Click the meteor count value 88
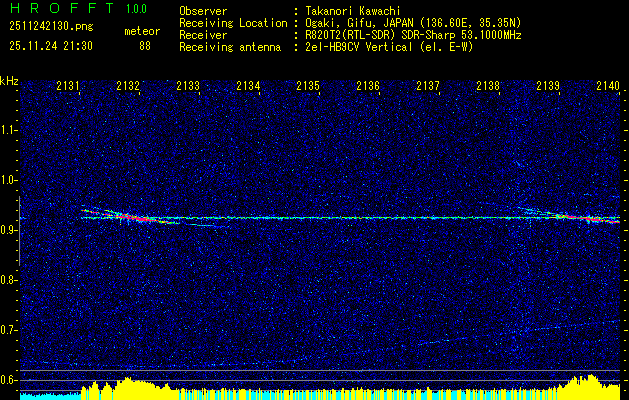The width and height of the screenshot is (629, 400). coord(145,46)
